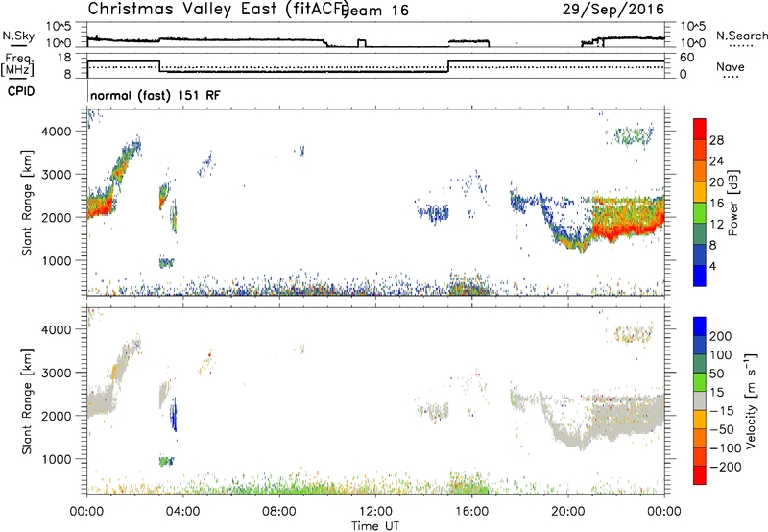Click the '-15' tick on Velocity colorbar
The image size is (768, 532).
721,410
